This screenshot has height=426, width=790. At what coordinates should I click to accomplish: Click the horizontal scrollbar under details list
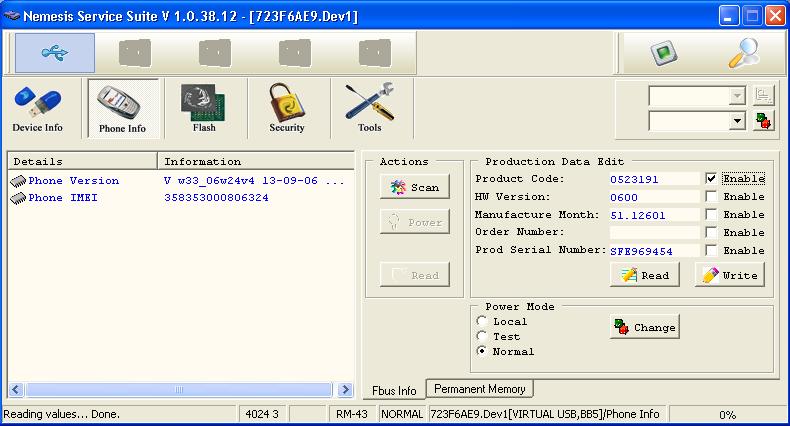pos(180,389)
